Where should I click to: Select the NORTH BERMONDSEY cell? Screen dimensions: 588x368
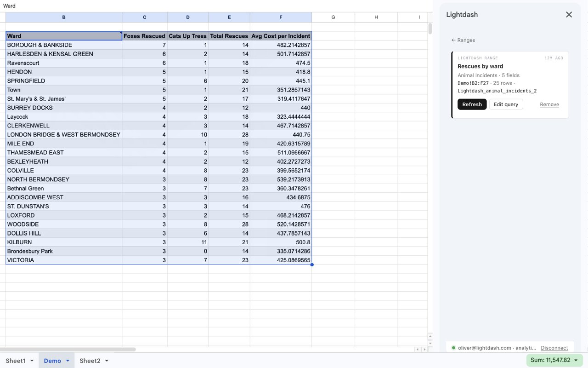click(x=64, y=179)
